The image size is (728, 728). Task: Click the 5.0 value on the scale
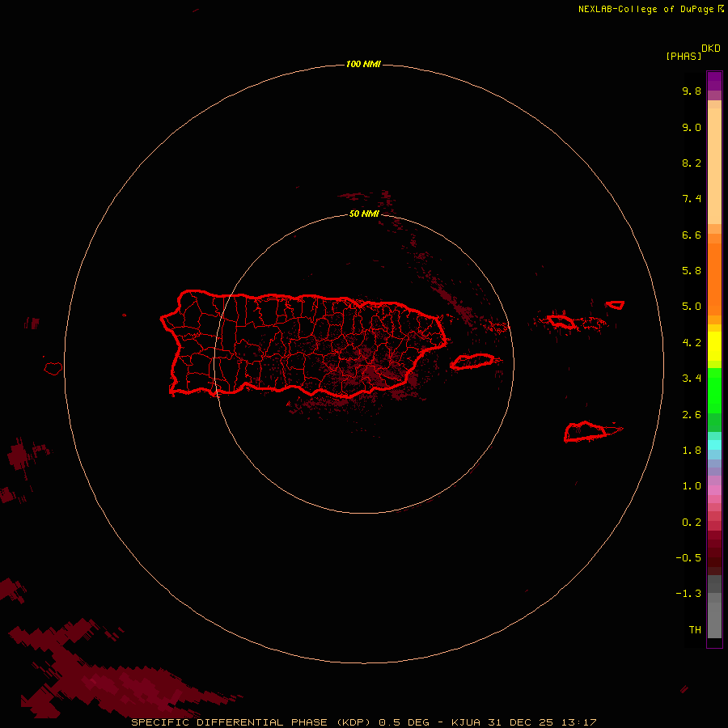pos(692,307)
